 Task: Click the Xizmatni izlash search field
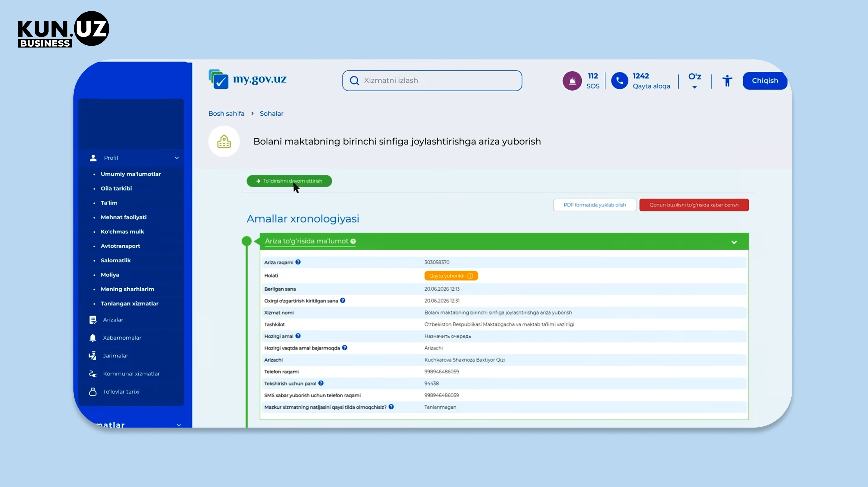click(x=432, y=81)
